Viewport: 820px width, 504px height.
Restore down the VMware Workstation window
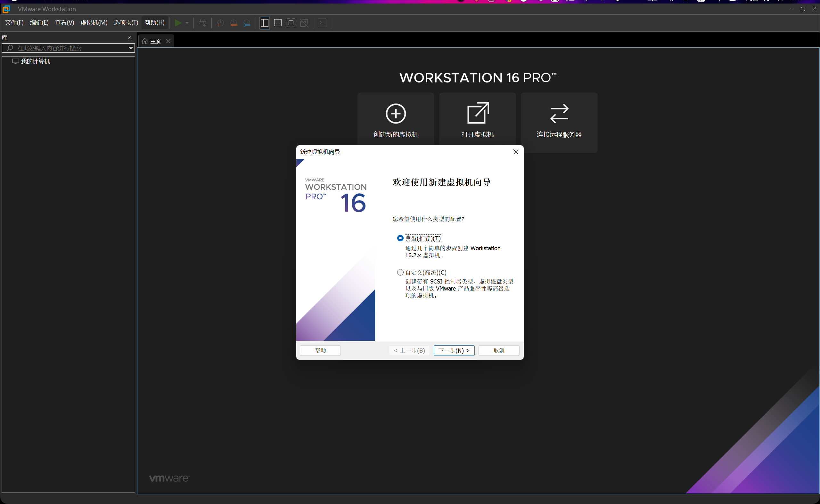803,9
